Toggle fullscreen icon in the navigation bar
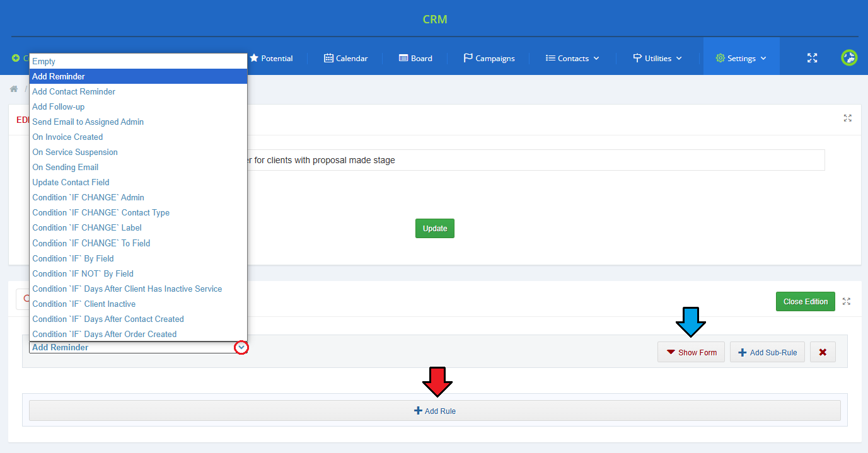868x453 pixels. pyautogui.click(x=813, y=58)
